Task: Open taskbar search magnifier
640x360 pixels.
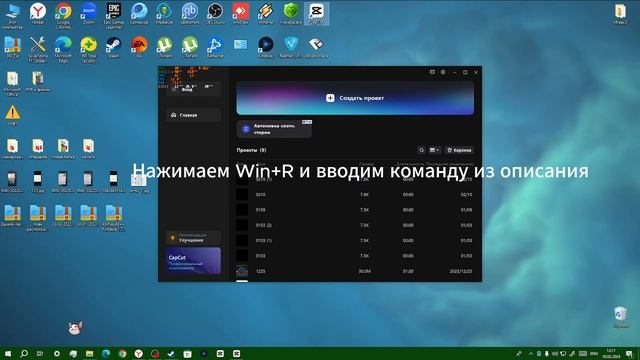Action: [24, 353]
